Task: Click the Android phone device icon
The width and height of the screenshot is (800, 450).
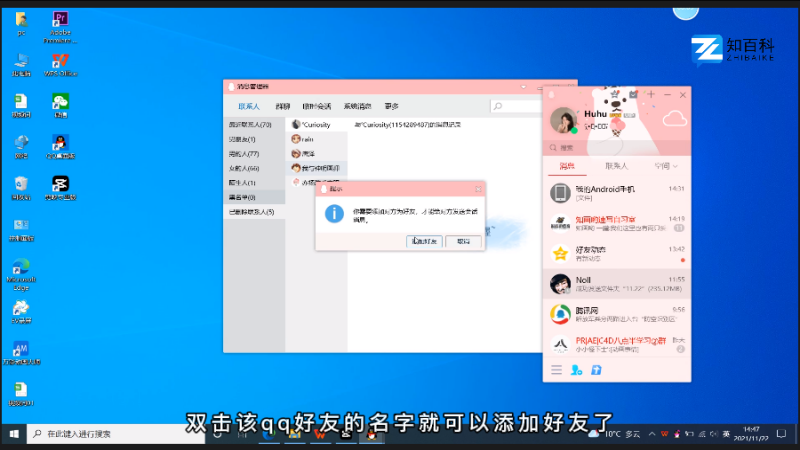Action: pyautogui.click(x=560, y=193)
